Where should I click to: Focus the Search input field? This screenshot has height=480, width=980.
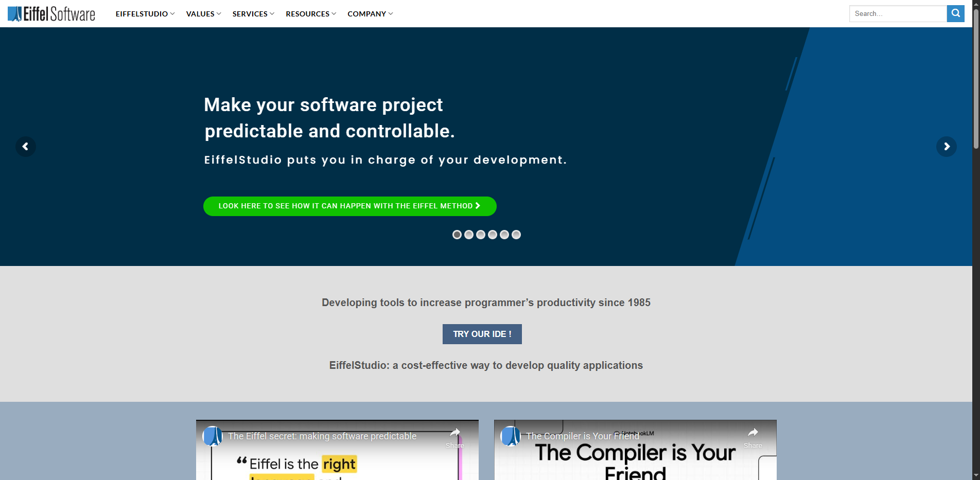[x=898, y=13]
